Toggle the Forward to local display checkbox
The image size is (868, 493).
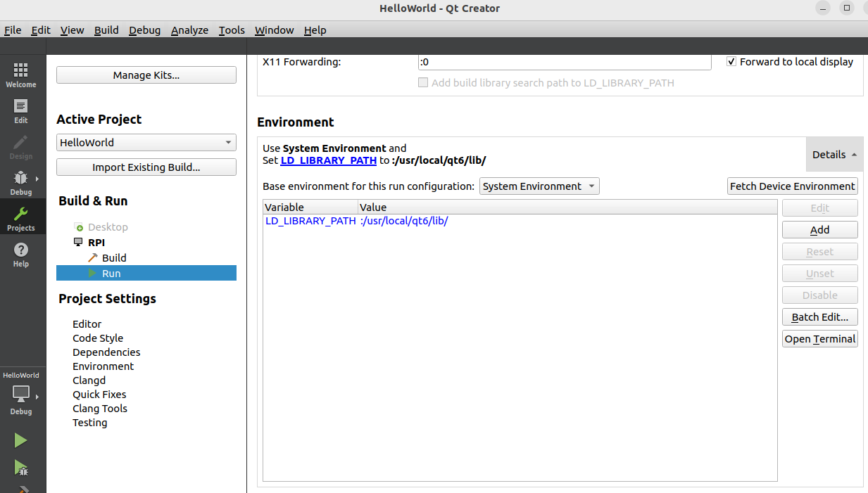pyautogui.click(x=731, y=61)
